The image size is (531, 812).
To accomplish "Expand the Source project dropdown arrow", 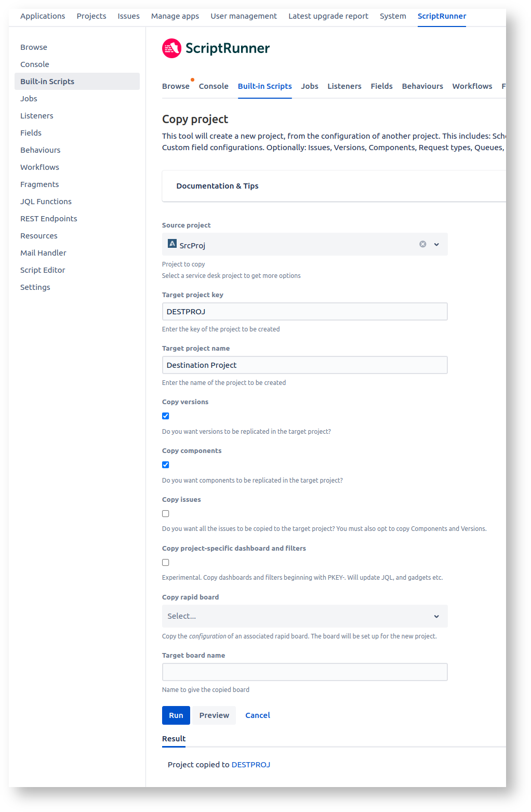I will (x=436, y=244).
